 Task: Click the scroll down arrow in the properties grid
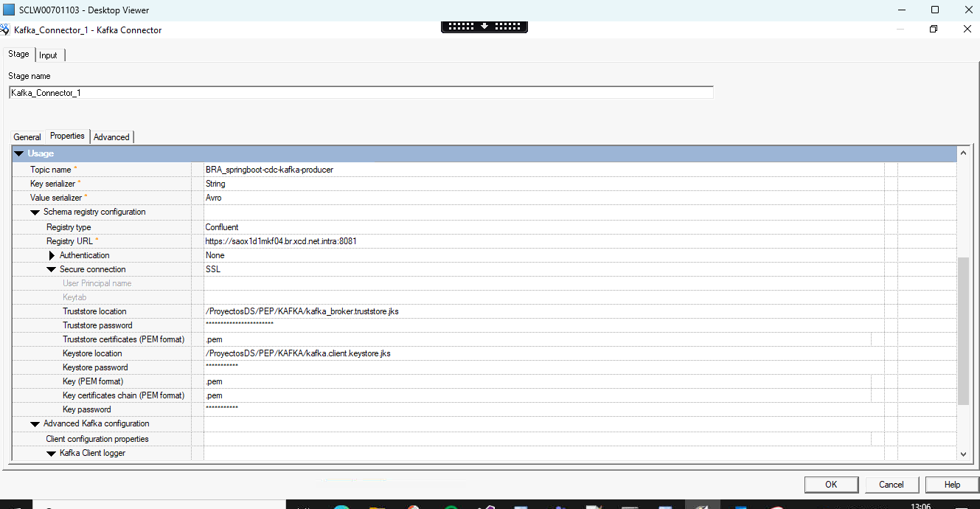click(962, 454)
